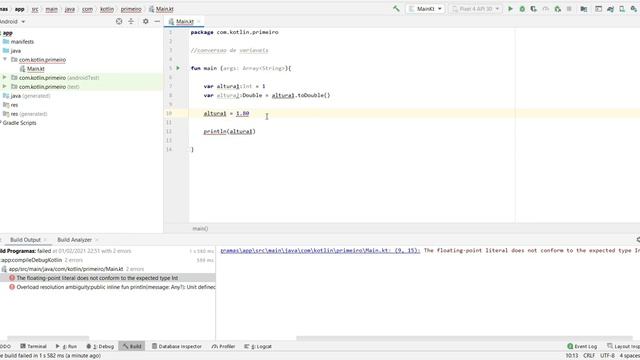Open the Project Structure icon in toolbar
The height and width of the screenshot is (360, 640).
pos(584,9)
